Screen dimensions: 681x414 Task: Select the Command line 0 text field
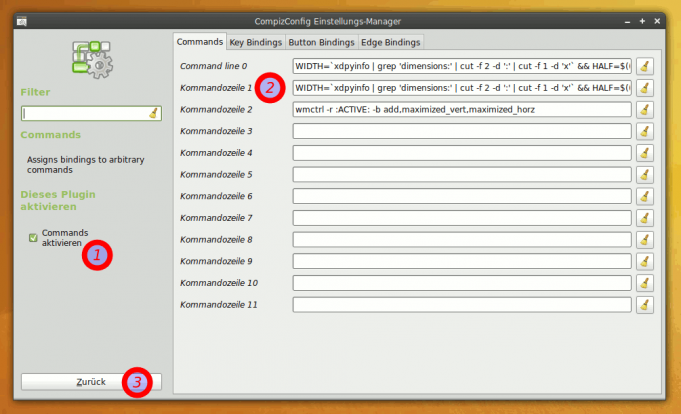click(461, 66)
